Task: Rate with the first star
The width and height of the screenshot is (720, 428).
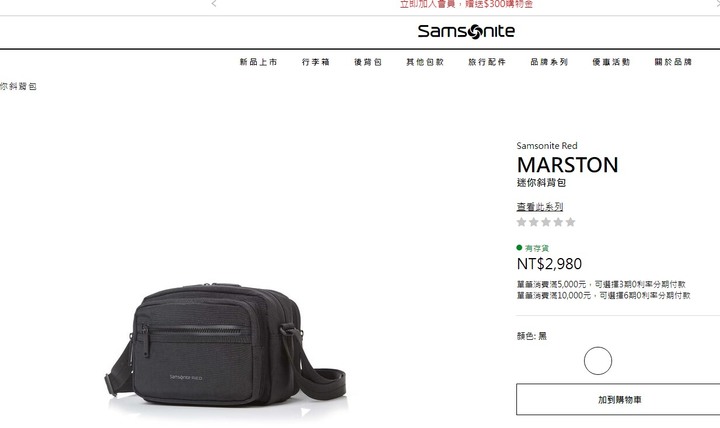Action: coord(521,222)
